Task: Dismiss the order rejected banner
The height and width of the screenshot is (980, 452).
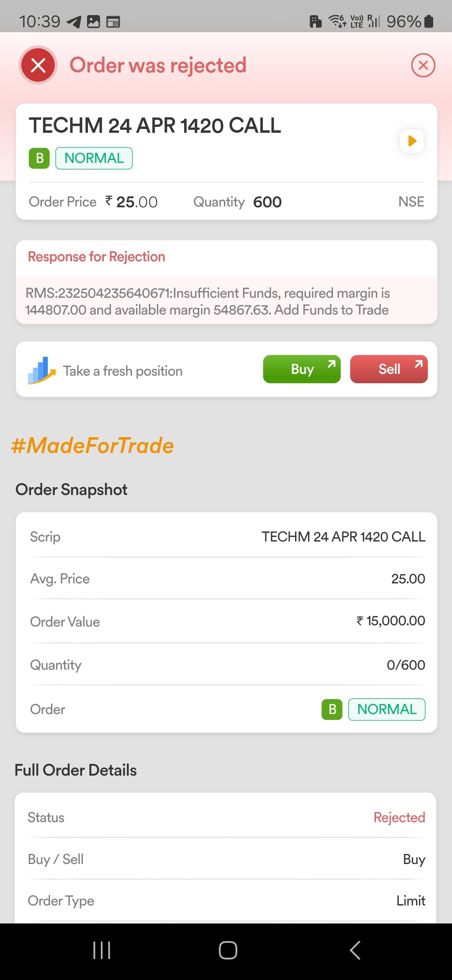Action: click(423, 65)
